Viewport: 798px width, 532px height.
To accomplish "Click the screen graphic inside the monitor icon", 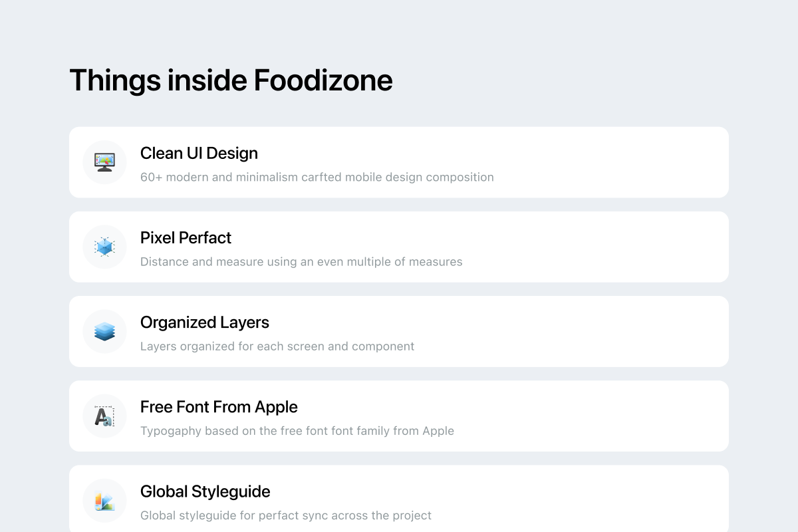I will pos(104,160).
